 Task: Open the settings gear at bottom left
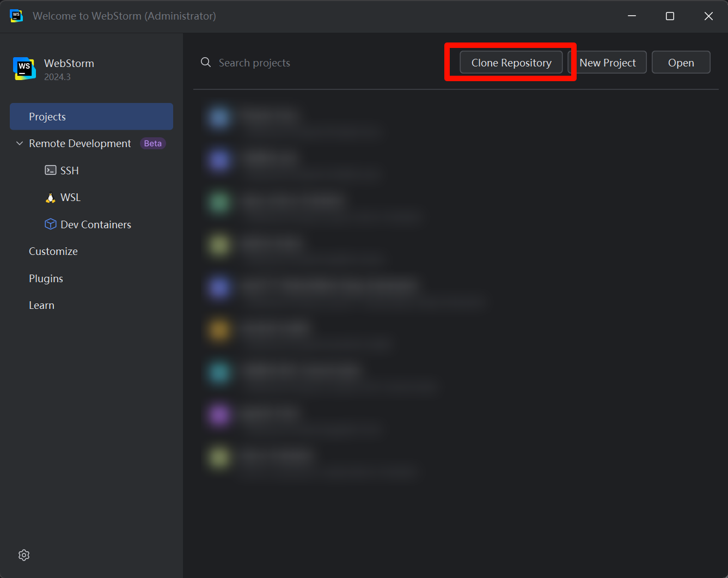click(x=24, y=555)
